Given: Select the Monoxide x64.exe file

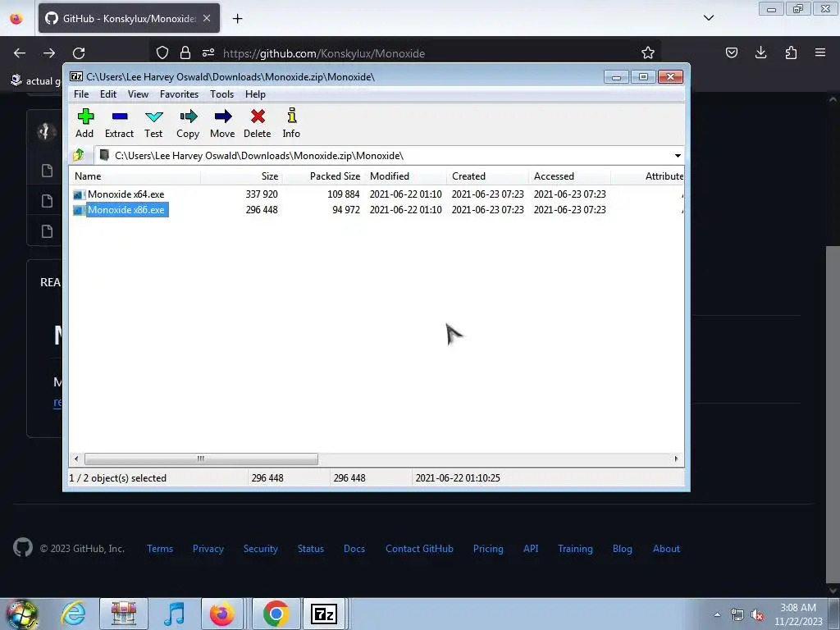Looking at the screenshot, I should [126, 194].
